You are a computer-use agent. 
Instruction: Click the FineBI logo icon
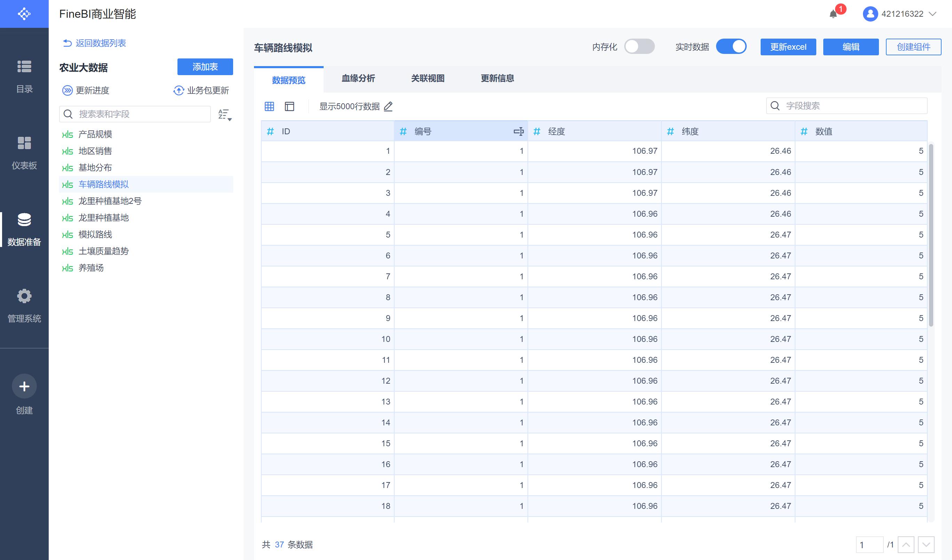(x=24, y=14)
